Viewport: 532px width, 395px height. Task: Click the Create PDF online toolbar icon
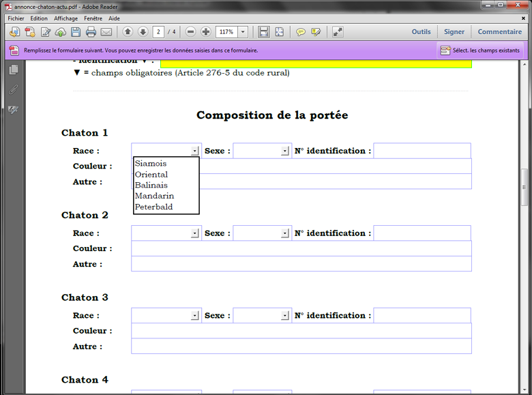[14, 32]
